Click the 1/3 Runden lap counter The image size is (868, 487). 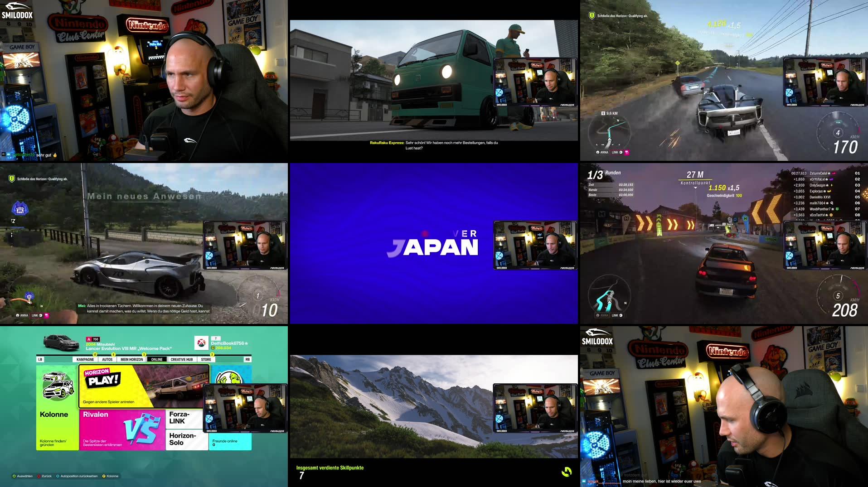(604, 174)
